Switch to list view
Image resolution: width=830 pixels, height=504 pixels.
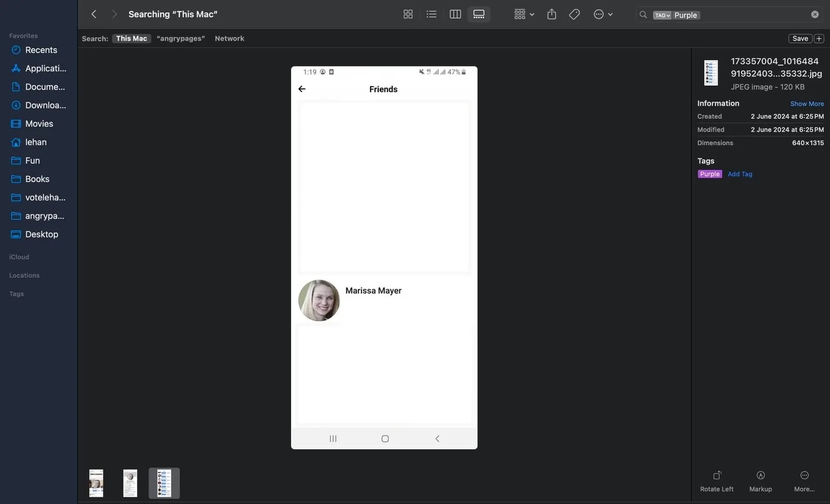[x=431, y=14]
